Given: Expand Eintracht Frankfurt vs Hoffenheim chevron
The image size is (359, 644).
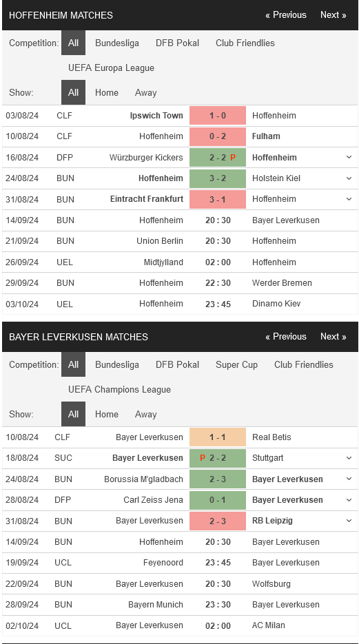Looking at the screenshot, I should [x=349, y=199].
